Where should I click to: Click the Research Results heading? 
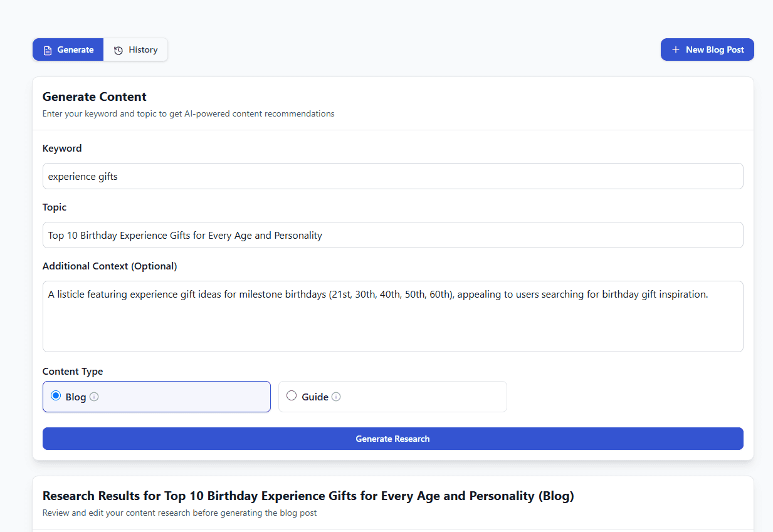[308, 496]
